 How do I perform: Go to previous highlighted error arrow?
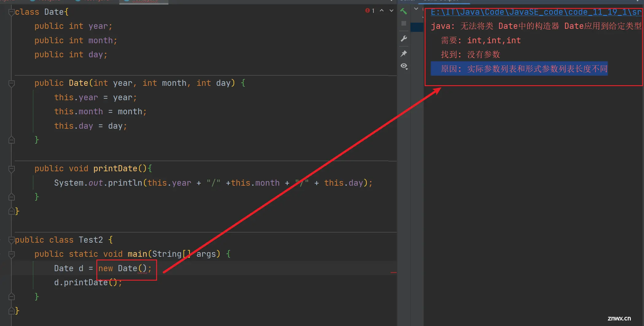click(x=382, y=11)
